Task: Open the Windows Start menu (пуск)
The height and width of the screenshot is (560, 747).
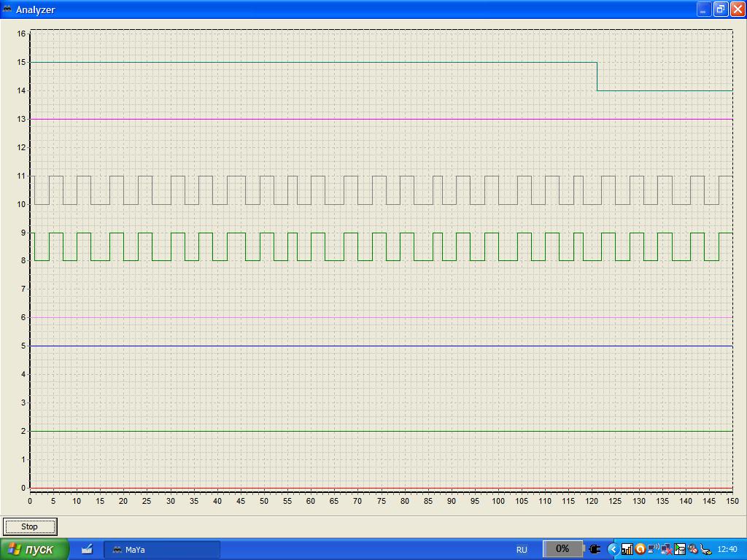Action: [x=34, y=550]
